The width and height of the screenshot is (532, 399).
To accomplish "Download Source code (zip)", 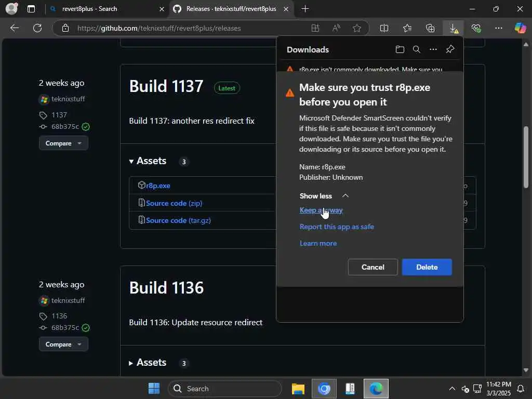I will (x=174, y=203).
